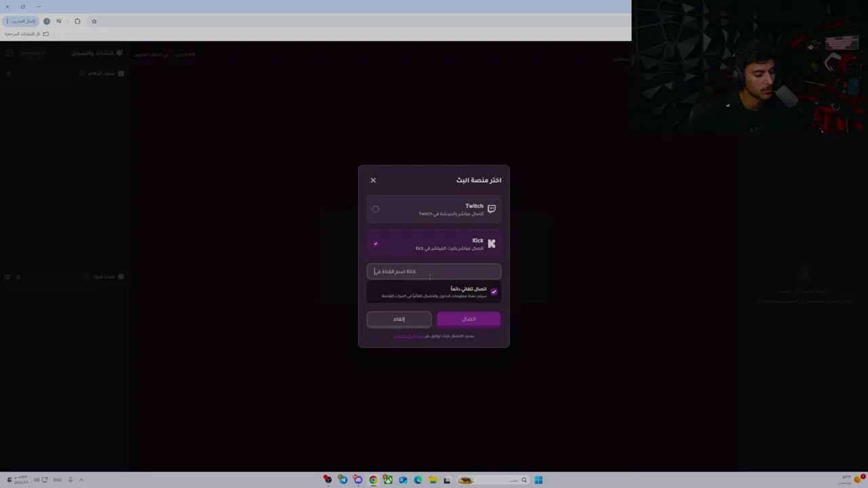Click the إلغاء cancel button

pyautogui.click(x=399, y=319)
